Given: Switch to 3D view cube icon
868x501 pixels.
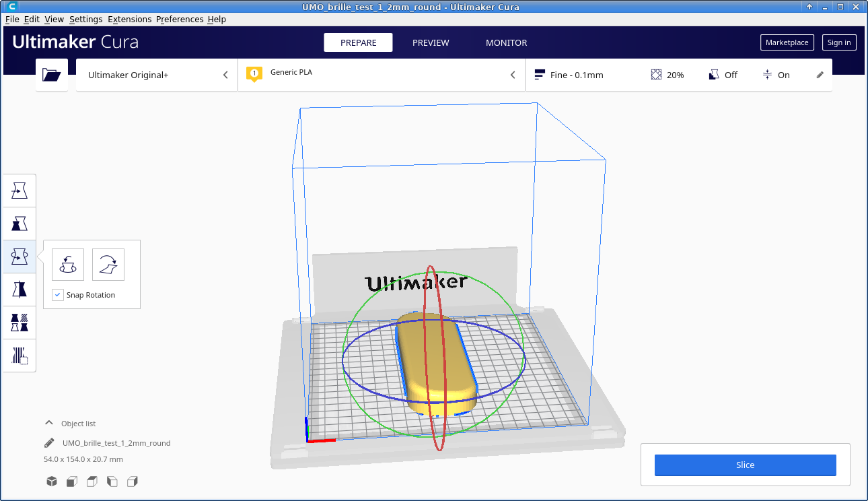Looking at the screenshot, I should 51,481.
